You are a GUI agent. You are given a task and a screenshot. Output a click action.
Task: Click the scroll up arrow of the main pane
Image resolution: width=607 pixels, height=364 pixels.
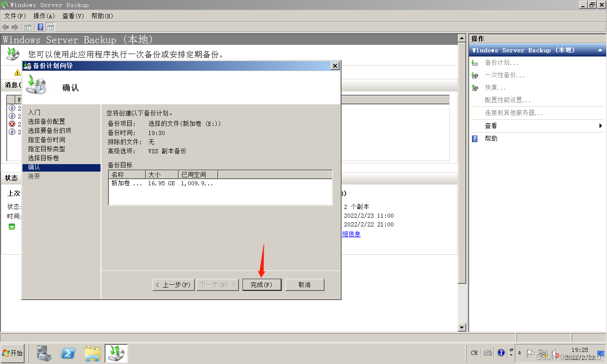(x=462, y=38)
